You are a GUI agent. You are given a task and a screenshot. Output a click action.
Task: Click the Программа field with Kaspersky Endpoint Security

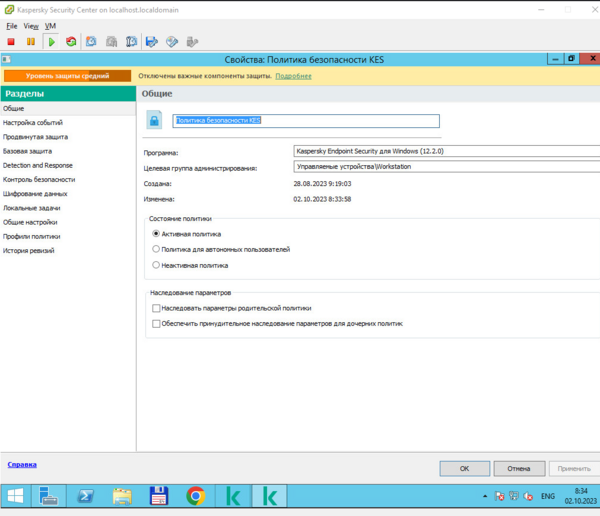[447, 151]
